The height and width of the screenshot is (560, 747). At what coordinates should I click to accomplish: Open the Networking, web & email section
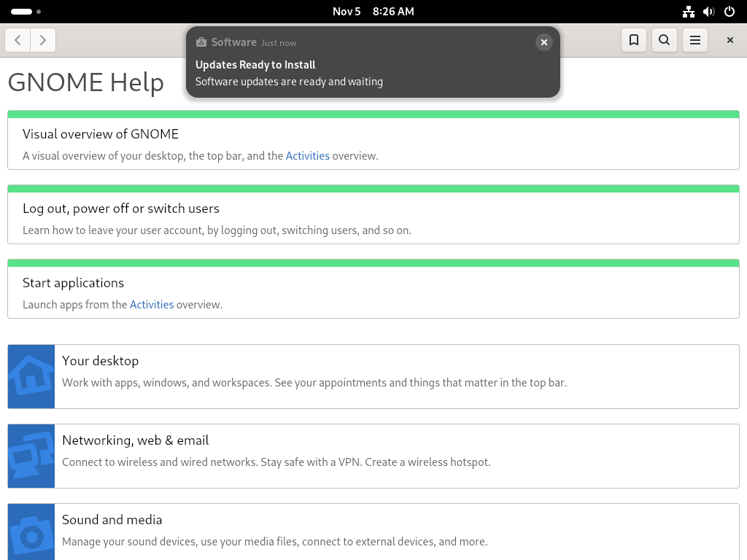373,456
